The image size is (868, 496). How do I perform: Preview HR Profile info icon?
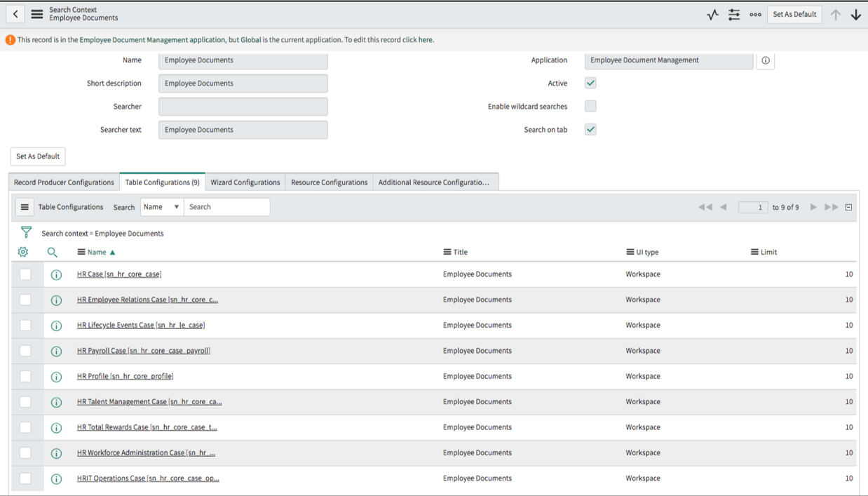[57, 377]
